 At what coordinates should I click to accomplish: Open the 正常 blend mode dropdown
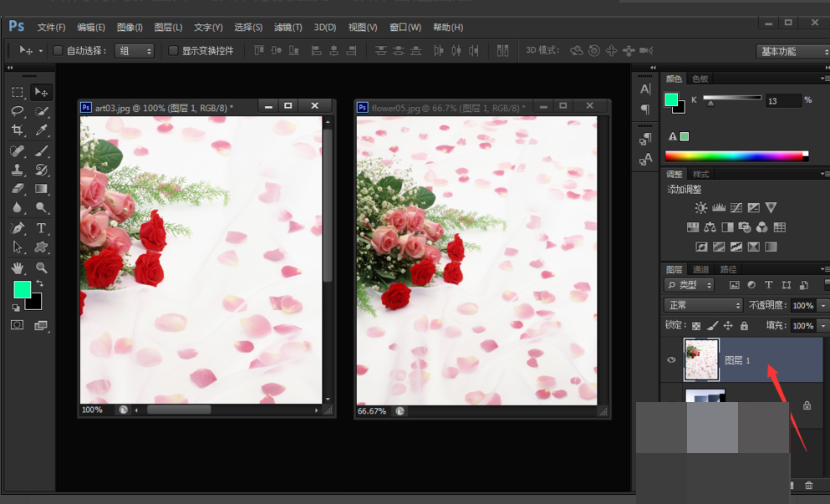tap(703, 305)
